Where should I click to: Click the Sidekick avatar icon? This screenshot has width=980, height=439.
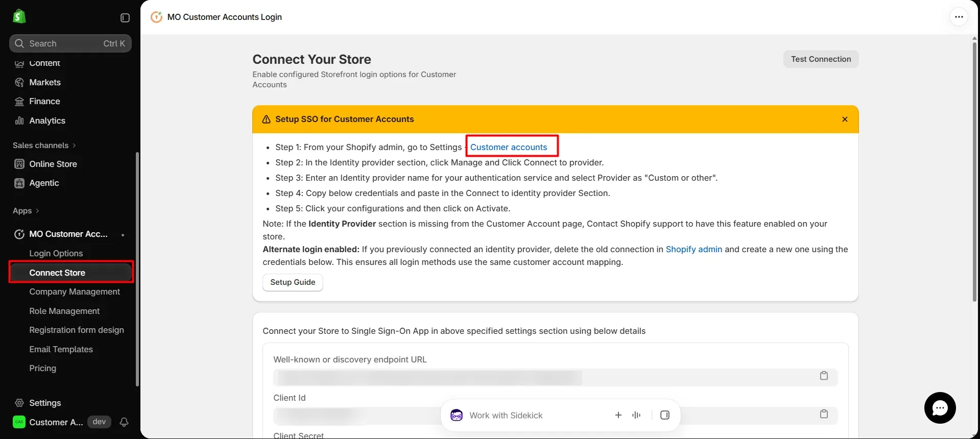(457, 416)
